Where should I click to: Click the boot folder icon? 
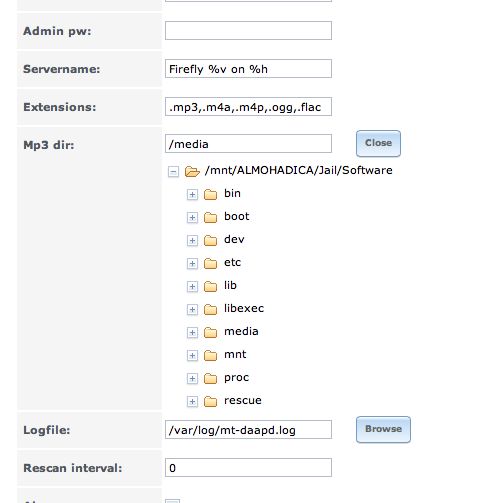click(x=210, y=217)
